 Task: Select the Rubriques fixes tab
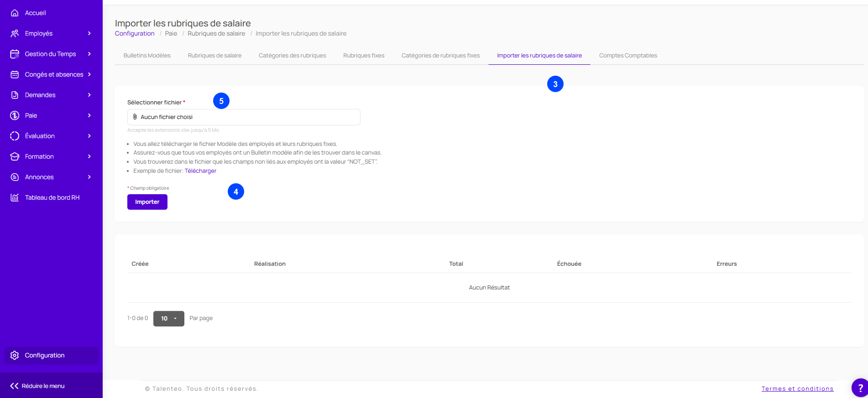364,56
